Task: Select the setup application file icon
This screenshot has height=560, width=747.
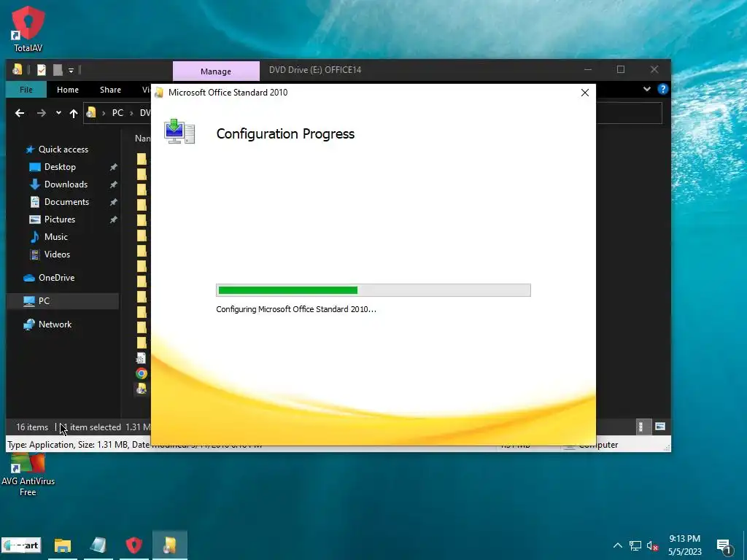Action: 142,389
